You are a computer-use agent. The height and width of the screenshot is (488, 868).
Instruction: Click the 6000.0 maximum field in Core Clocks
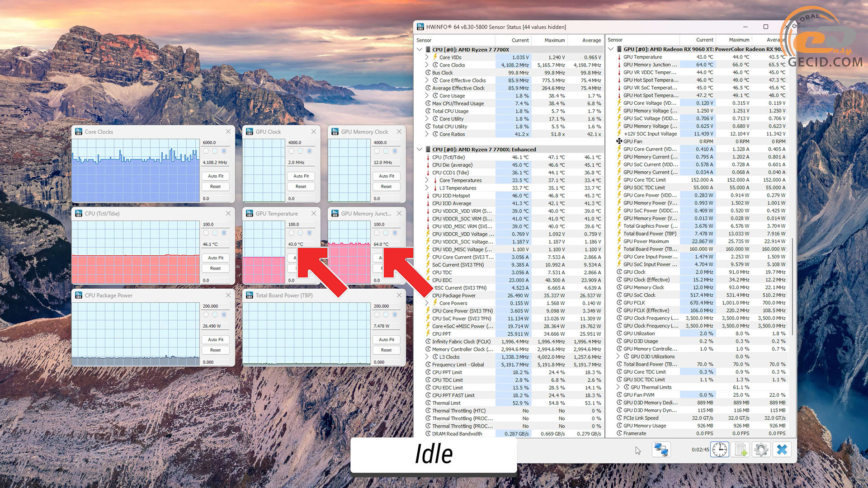tap(215, 142)
